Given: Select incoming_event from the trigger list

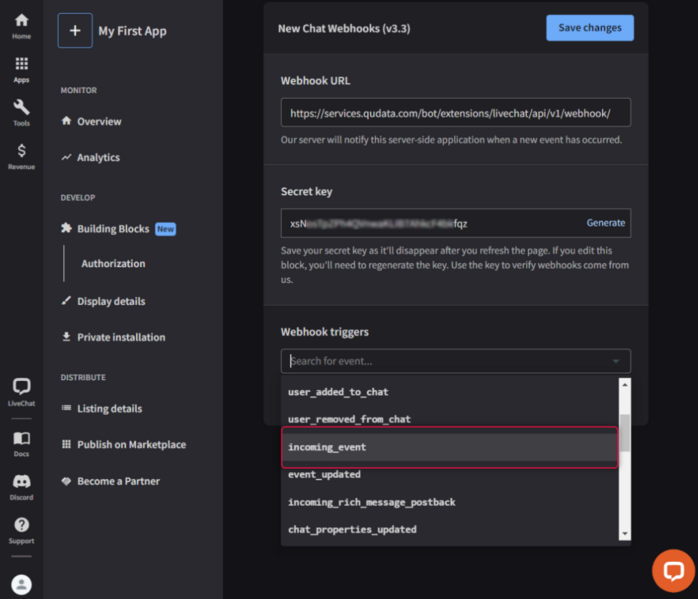Looking at the screenshot, I should click(449, 447).
